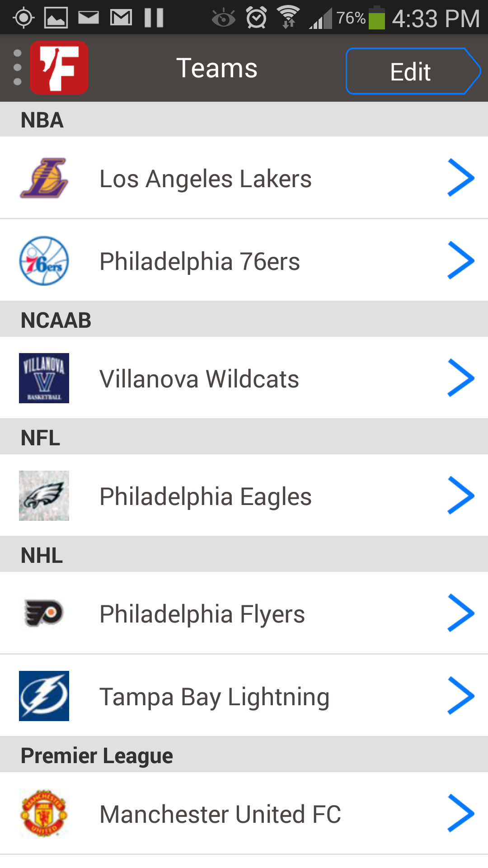Tap the Philadelphia 76ers logo
Image resolution: width=488 pixels, height=868 pixels.
(44, 261)
